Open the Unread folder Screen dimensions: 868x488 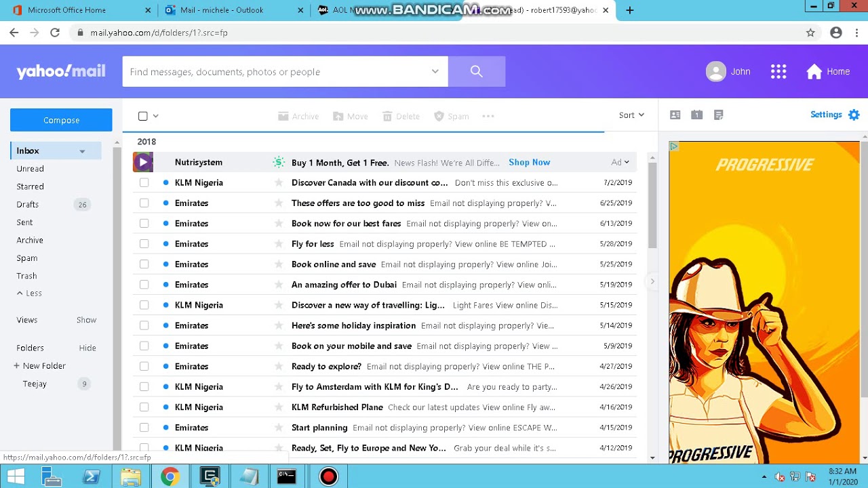point(31,169)
